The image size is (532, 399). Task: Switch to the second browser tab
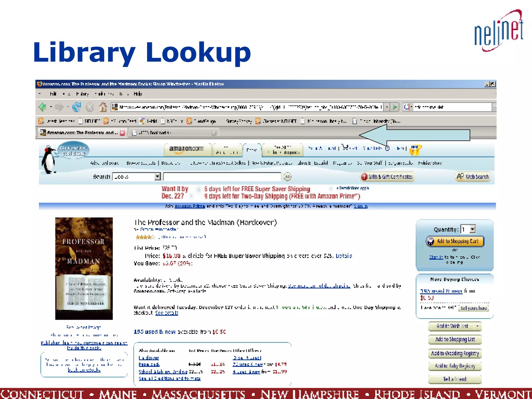[x=174, y=133]
